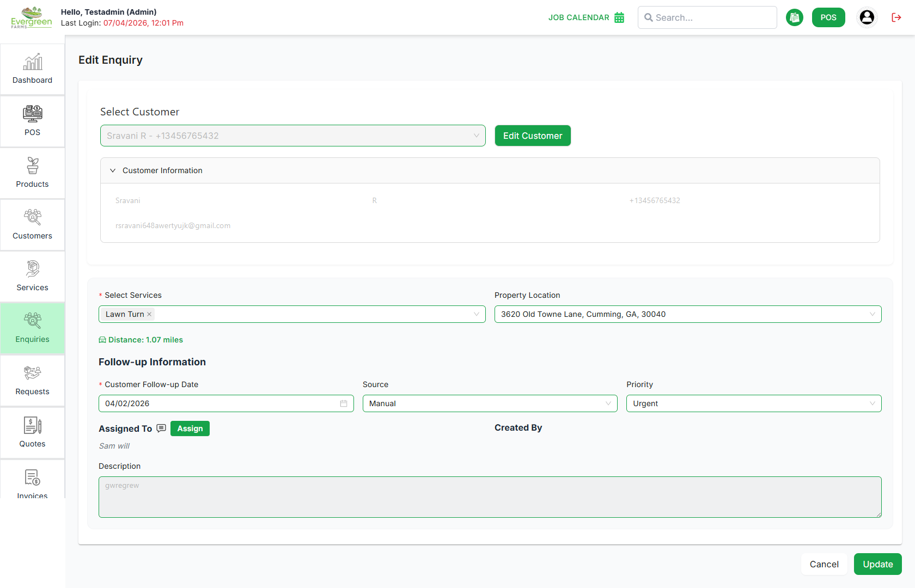Click the Job Calendar icon
This screenshot has height=588, width=915.
(619, 17)
